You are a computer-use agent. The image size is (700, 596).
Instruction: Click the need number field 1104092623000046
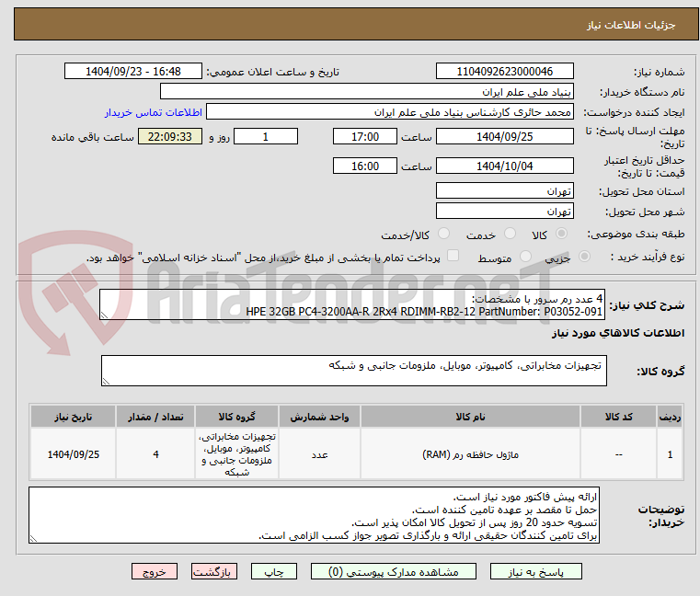[504, 72]
